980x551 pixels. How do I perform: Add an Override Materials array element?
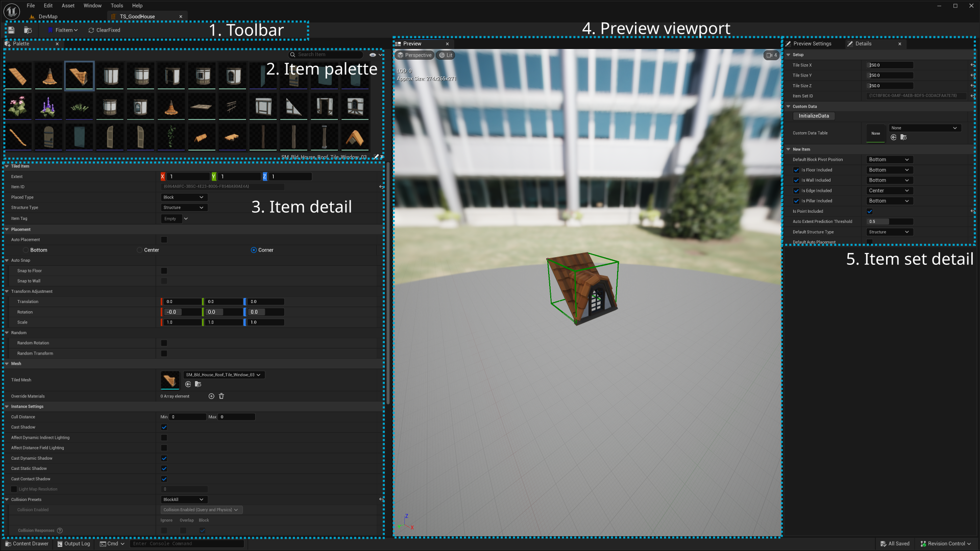[211, 396]
